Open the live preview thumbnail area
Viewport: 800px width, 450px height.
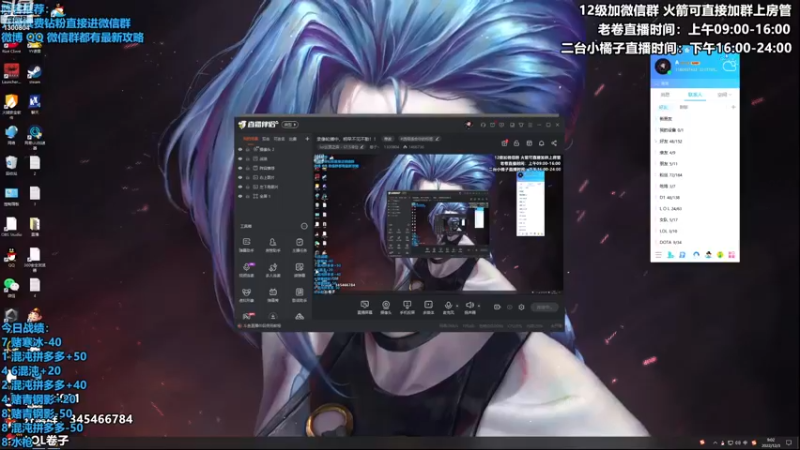tap(438, 224)
